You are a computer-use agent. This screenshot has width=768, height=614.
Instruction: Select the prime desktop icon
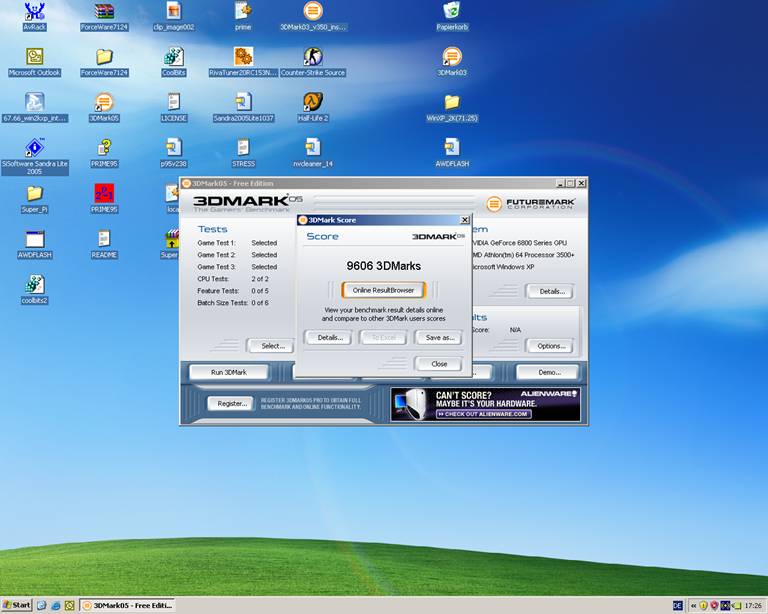click(x=243, y=16)
